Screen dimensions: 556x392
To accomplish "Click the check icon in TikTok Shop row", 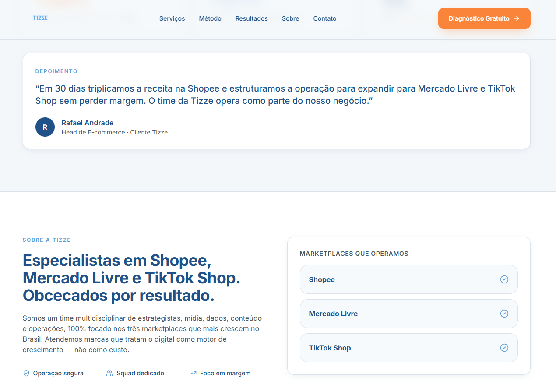I will point(504,348).
